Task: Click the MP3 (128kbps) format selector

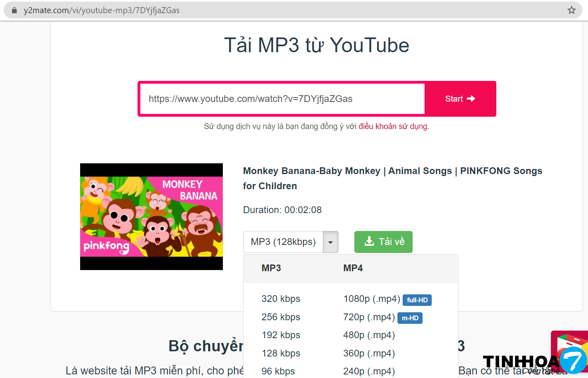Action: (283, 242)
